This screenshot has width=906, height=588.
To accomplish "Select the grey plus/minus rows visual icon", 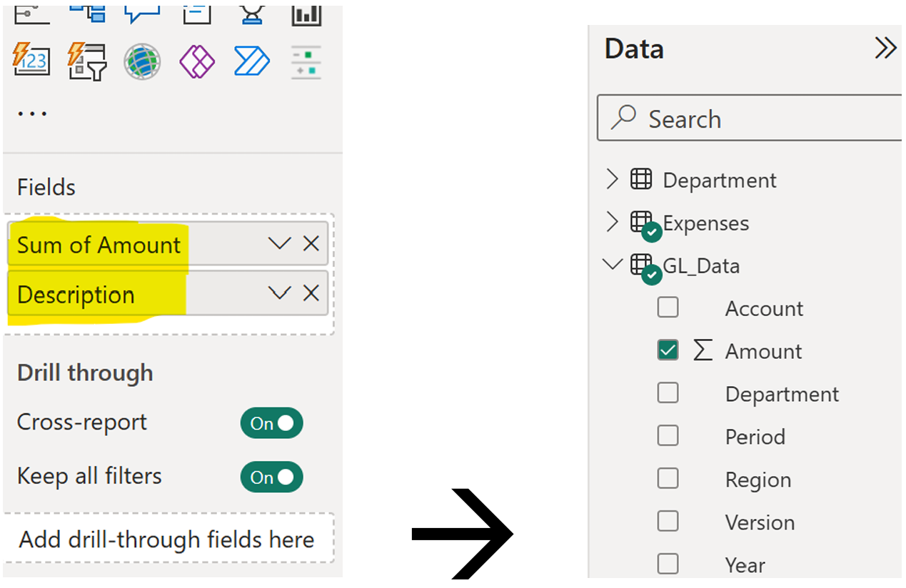I will [306, 62].
